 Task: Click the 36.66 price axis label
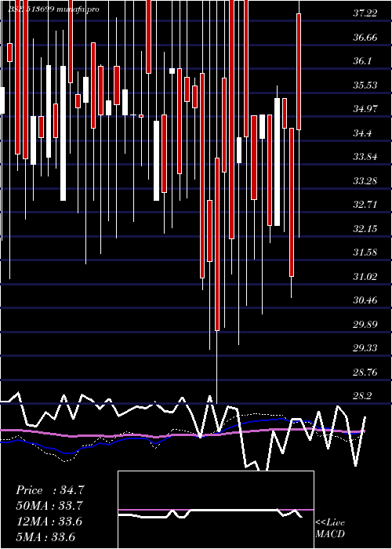click(365, 38)
